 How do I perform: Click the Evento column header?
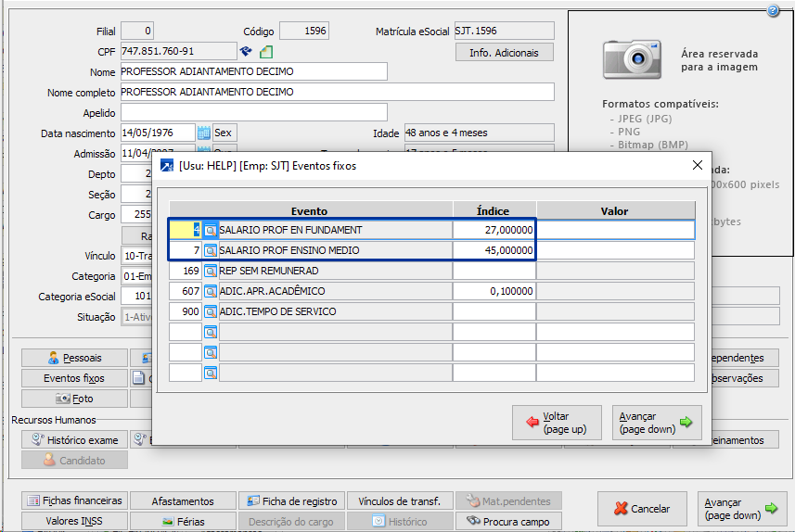point(310,210)
